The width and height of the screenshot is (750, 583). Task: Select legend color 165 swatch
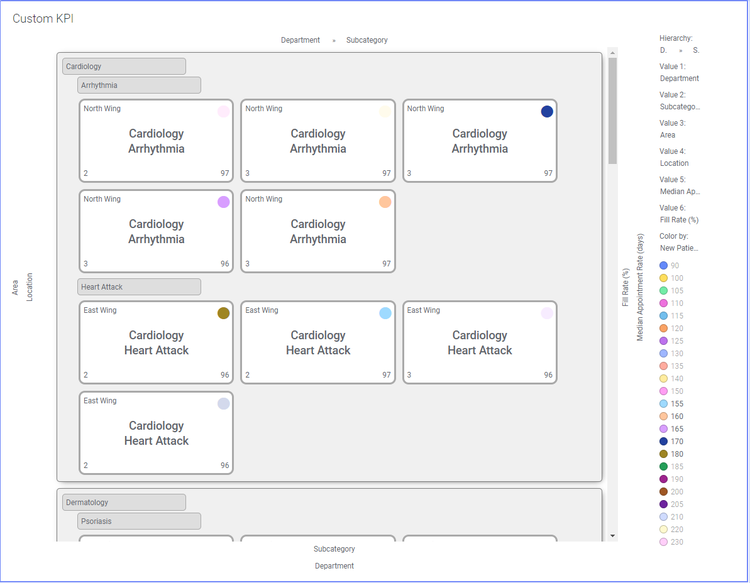[663, 429]
